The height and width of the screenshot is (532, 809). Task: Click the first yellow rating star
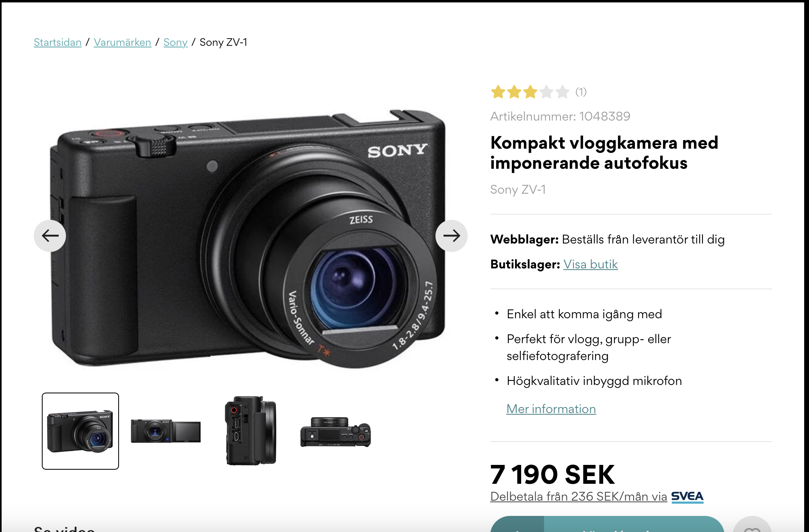(498, 92)
